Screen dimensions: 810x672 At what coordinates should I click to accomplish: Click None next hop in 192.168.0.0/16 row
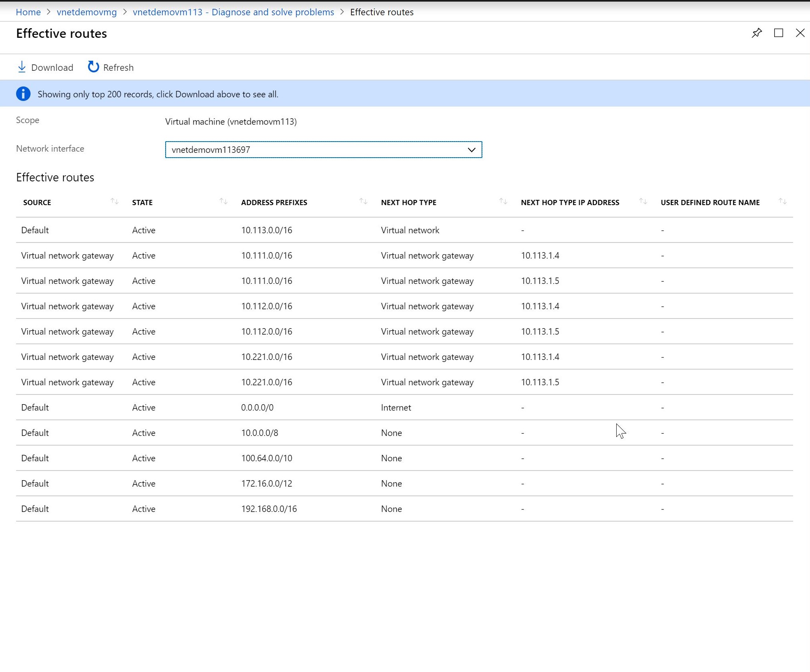tap(392, 509)
